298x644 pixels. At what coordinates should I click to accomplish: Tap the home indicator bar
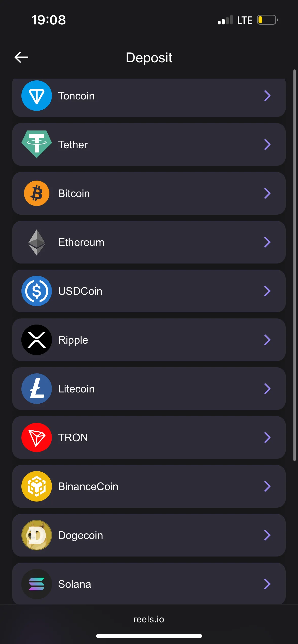(149, 636)
